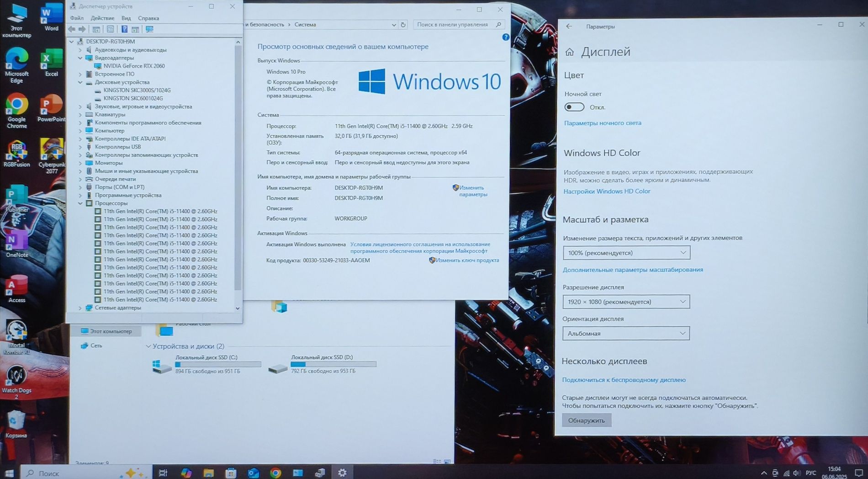Collapse the Процессоры tree node
The height and width of the screenshot is (479, 868).
coord(80,203)
